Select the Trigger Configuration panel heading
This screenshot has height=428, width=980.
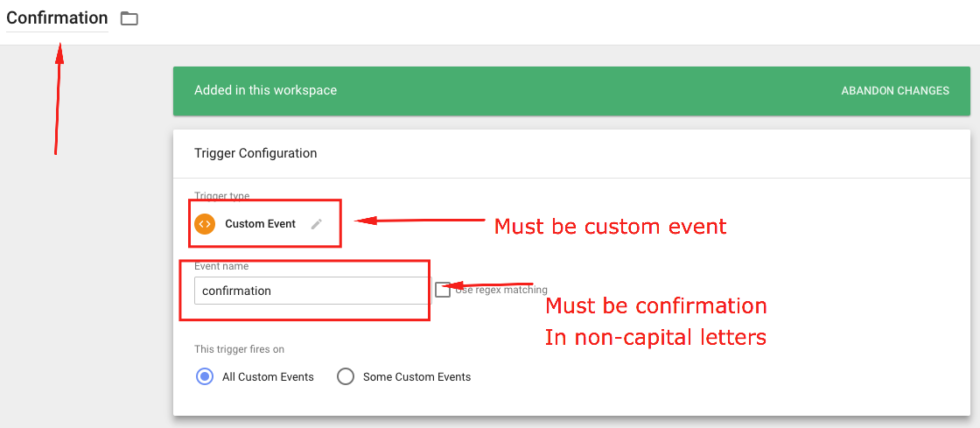tap(255, 153)
